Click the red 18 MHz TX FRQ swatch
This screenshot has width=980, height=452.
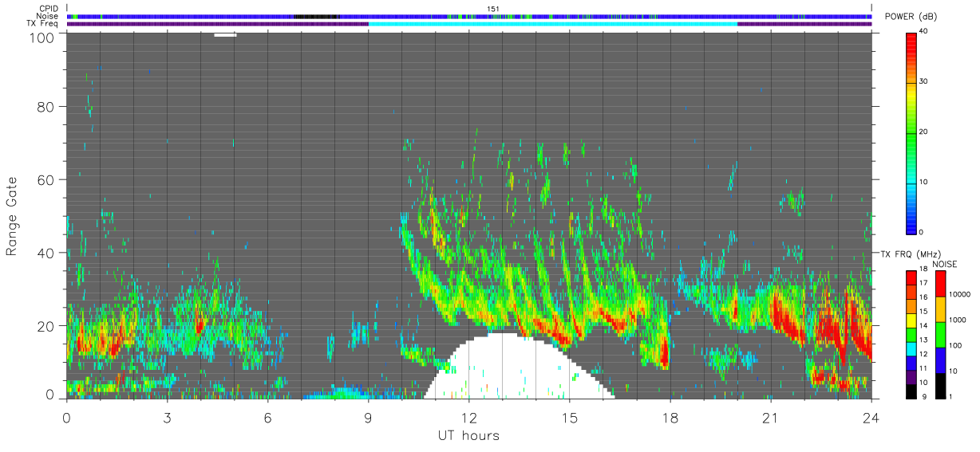[912, 274]
